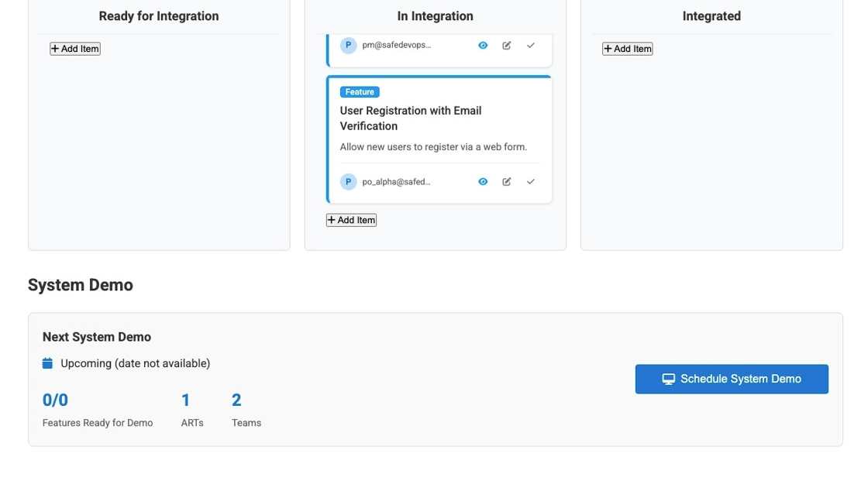Click the calendar icon beside Upcoming date
The image size is (868, 488).
click(x=47, y=363)
